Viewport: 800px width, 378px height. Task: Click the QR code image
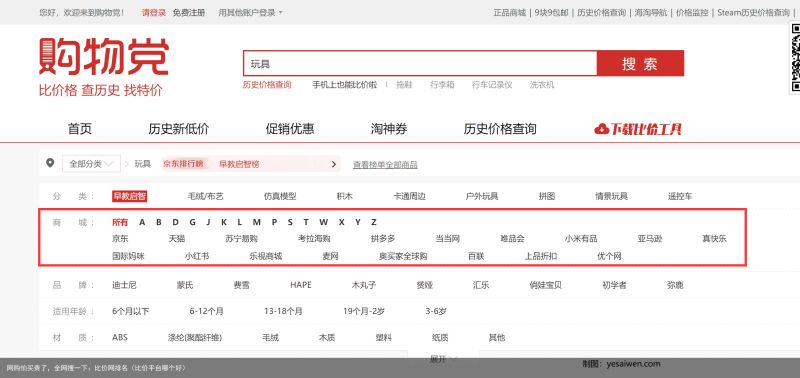pos(795,58)
